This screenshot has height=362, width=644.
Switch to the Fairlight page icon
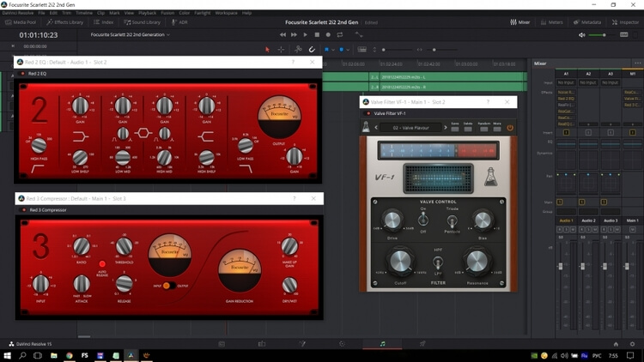[382, 344]
